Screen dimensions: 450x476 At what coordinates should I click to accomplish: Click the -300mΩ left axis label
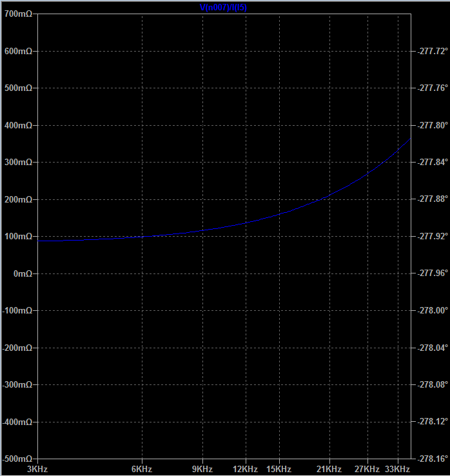coord(17,384)
